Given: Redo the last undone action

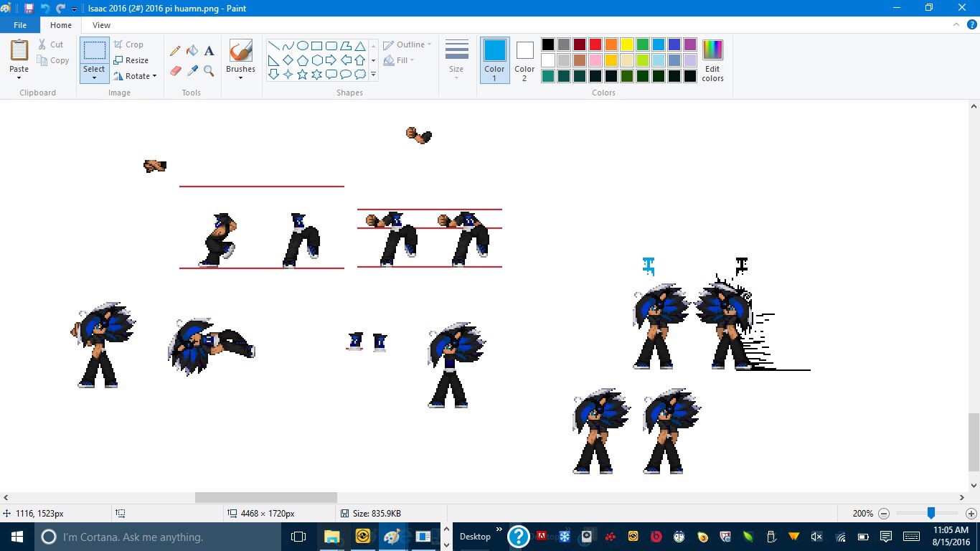Looking at the screenshot, I should [x=61, y=9].
